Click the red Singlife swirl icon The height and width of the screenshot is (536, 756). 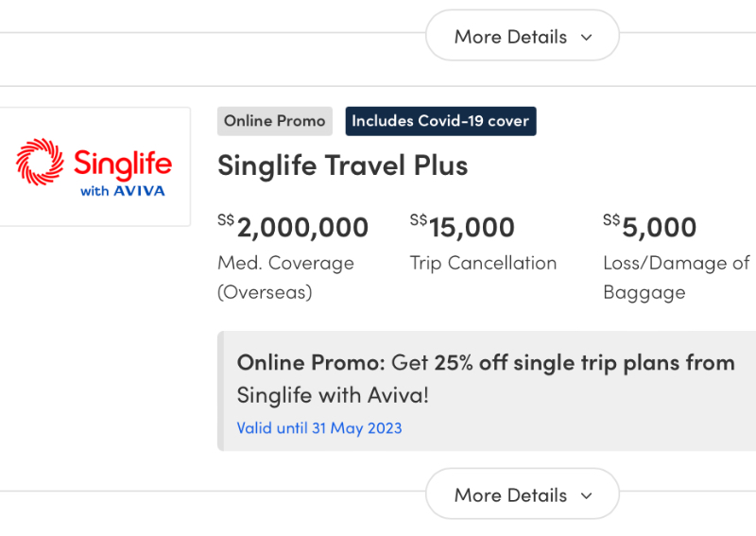(40, 162)
